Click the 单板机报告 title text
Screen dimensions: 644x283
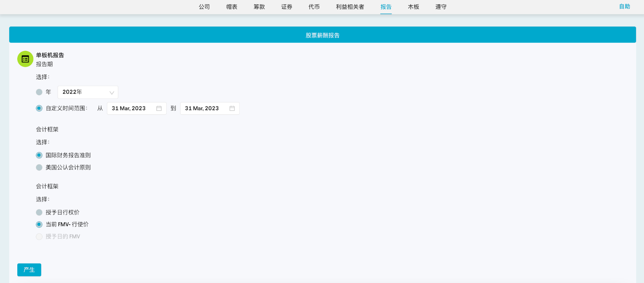click(x=50, y=55)
